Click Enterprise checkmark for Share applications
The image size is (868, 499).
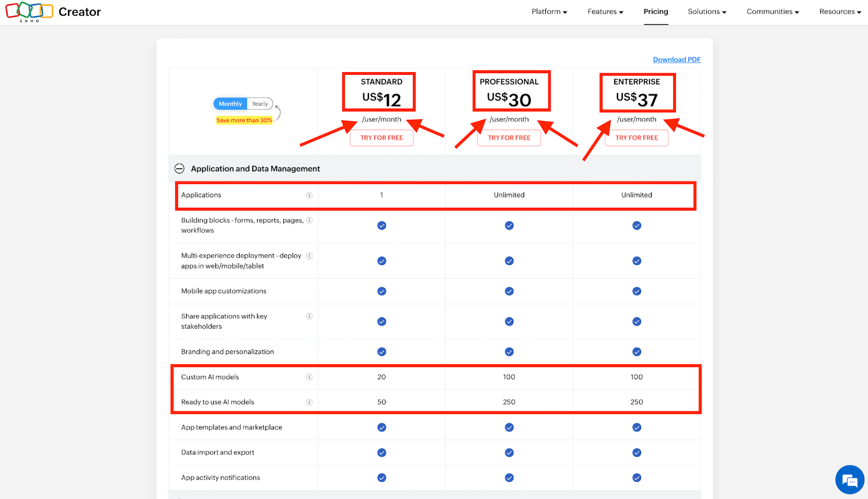[x=637, y=322]
